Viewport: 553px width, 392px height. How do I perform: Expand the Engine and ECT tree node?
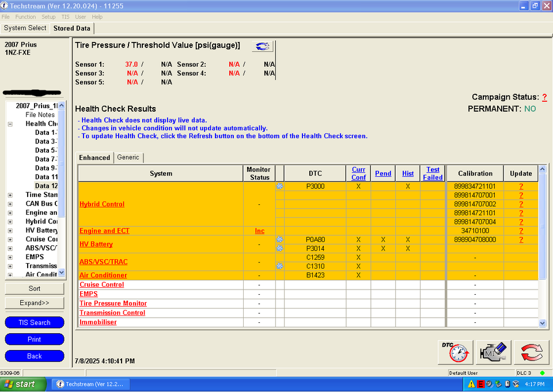coord(10,213)
